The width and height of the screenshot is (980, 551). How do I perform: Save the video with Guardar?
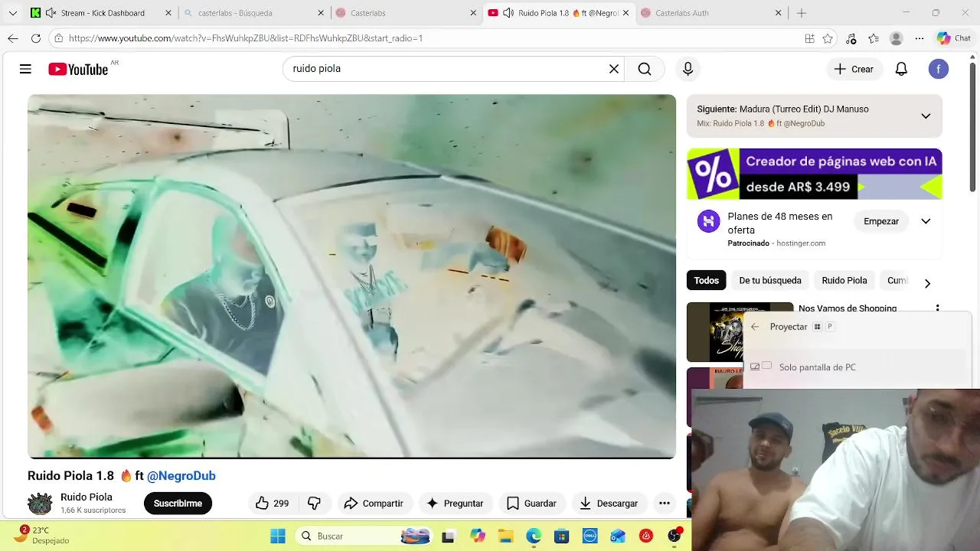(x=531, y=503)
